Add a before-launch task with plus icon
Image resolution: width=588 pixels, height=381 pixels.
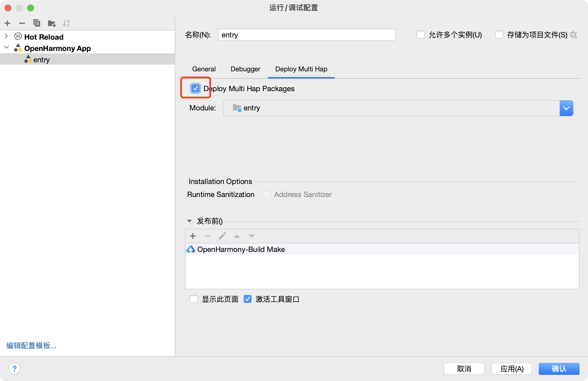[193, 236]
